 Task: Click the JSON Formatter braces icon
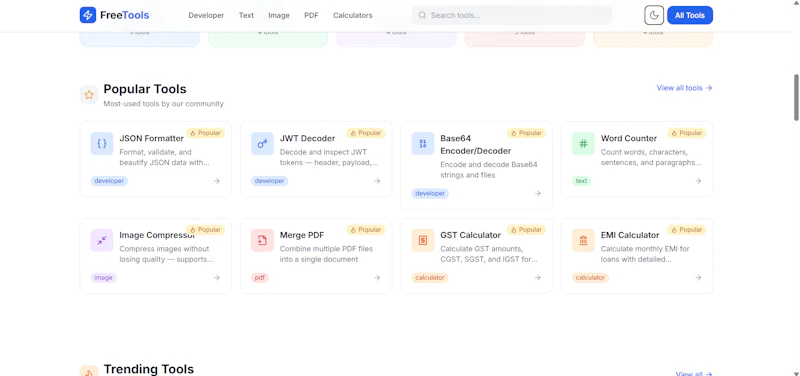click(x=102, y=144)
